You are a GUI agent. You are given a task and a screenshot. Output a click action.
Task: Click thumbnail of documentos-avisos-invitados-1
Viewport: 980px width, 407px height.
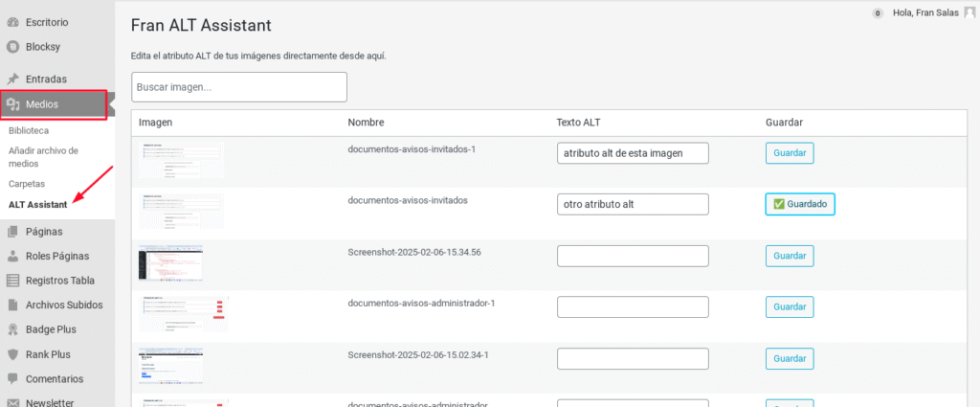click(181, 161)
